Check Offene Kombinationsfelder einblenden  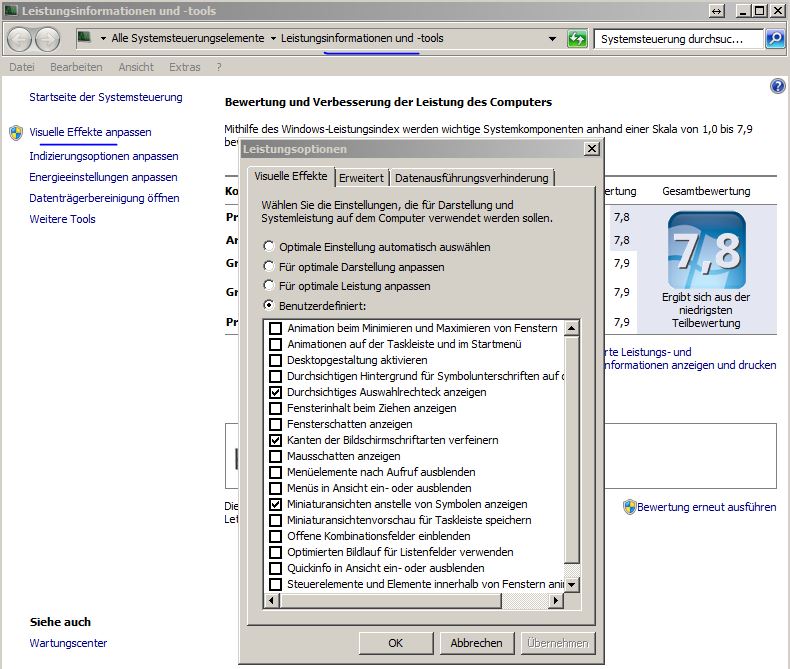275,537
